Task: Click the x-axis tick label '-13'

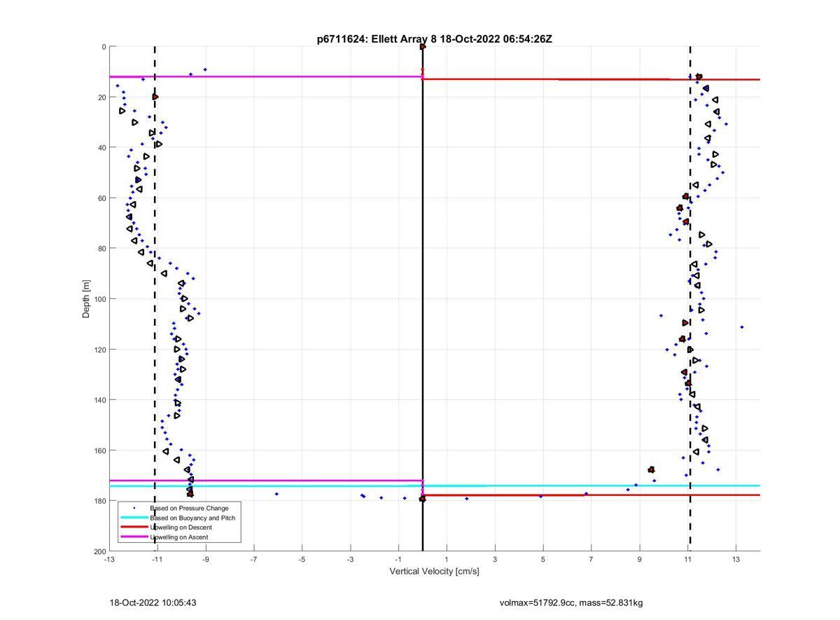Action: click(109, 560)
